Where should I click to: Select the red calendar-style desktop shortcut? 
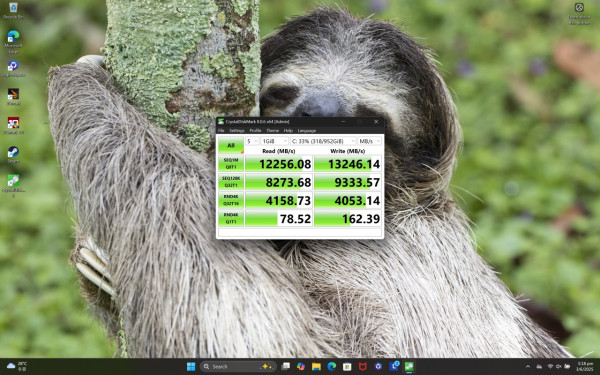pyautogui.click(x=13, y=126)
